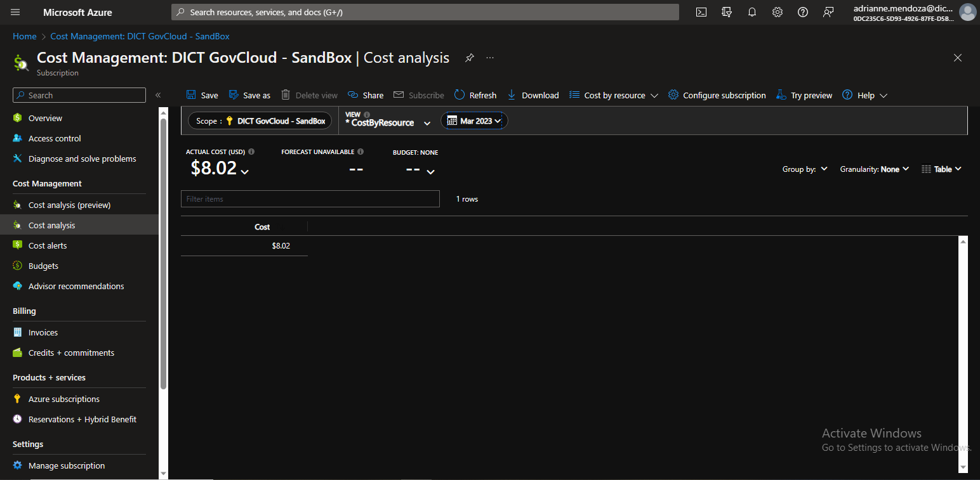Pin Cost analysis blade to dashboard
This screenshot has height=480, width=980.
[469, 58]
